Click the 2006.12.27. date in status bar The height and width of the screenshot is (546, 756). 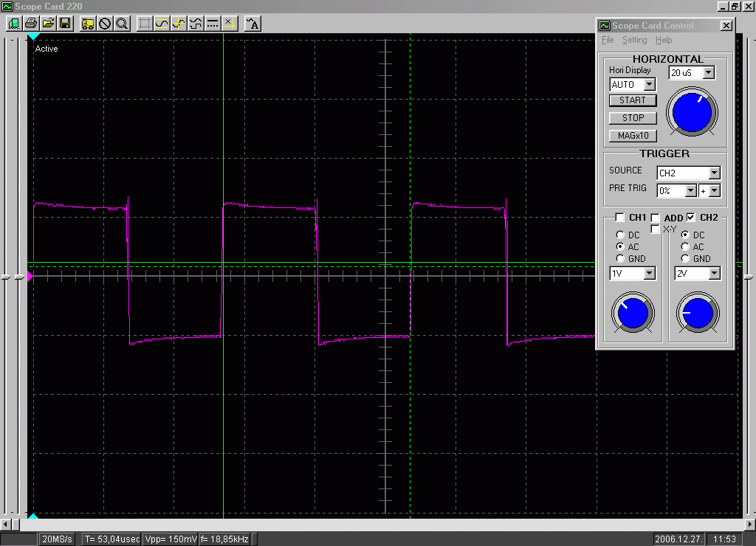coord(678,539)
